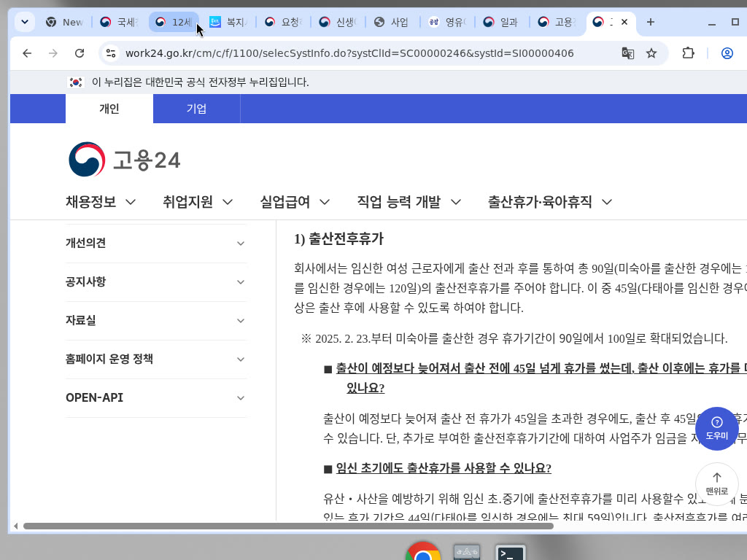The height and width of the screenshot is (560, 747).
Task: Expand the 직업 능력 개발 menu
Action: click(409, 202)
